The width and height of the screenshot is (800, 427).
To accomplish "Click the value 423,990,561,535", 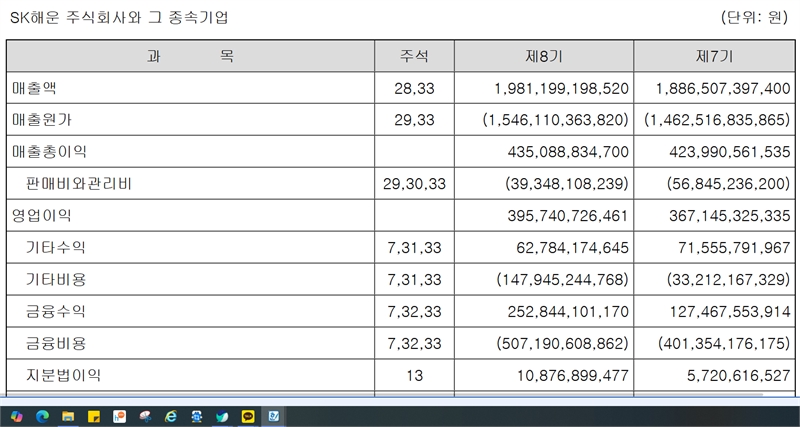I will coord(730,152).
